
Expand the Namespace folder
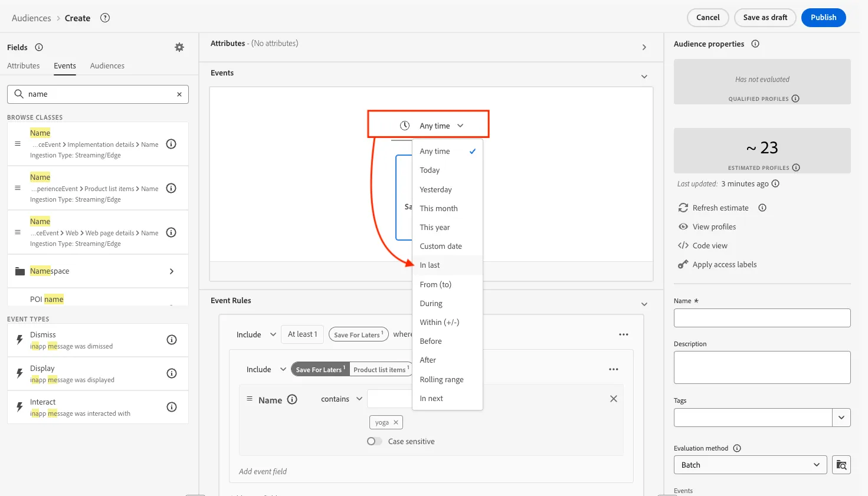[172, 271]
